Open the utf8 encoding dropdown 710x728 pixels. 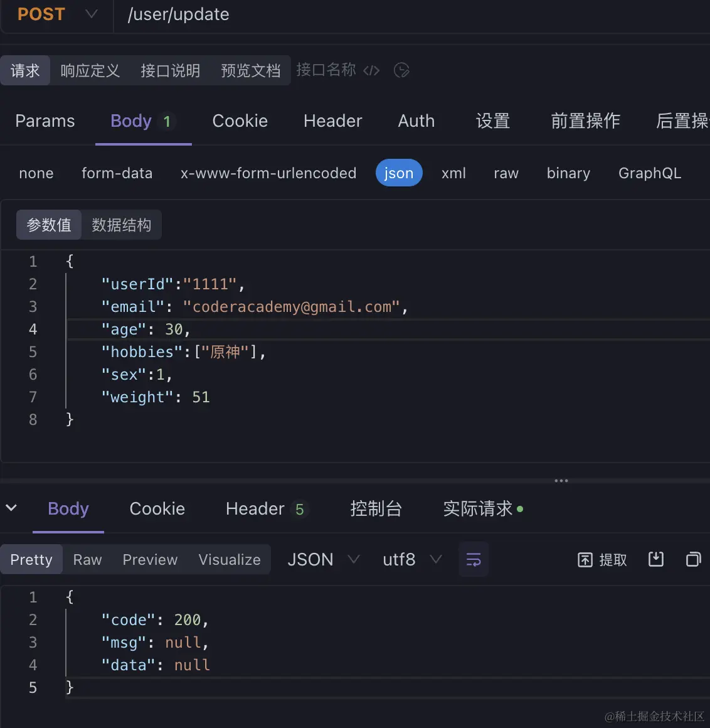[411, 559]
